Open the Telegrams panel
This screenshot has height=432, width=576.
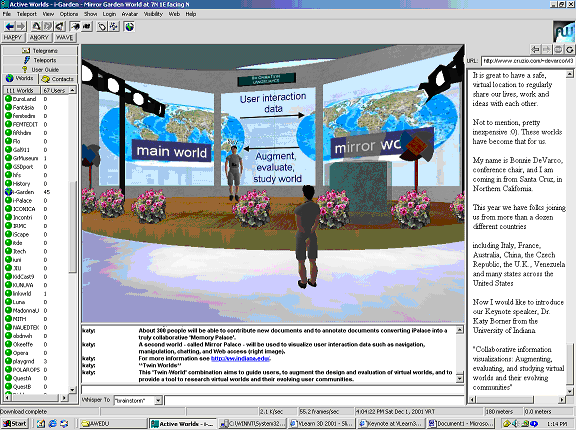pos(40,51)
